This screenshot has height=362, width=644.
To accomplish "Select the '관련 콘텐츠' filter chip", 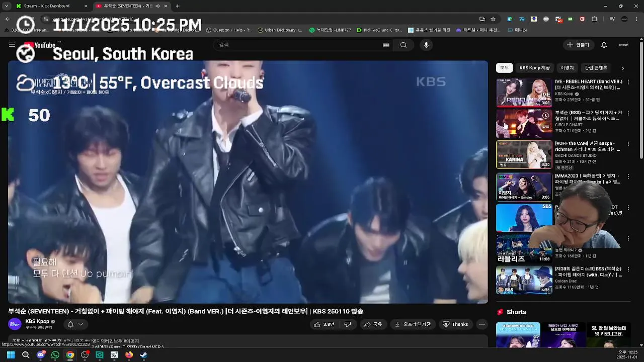I will (596, 68).
